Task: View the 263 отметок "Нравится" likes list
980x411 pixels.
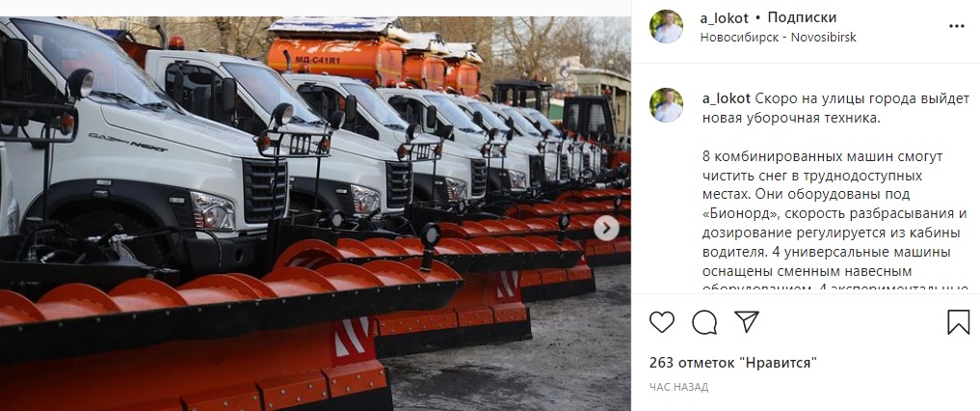Action: [733, 363]
